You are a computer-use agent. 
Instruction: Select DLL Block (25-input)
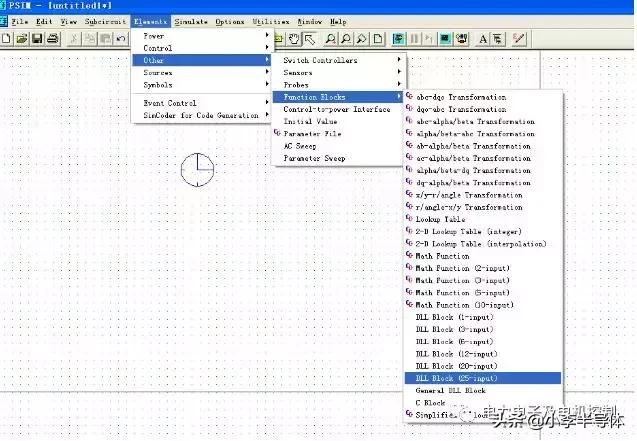(483, 378)
